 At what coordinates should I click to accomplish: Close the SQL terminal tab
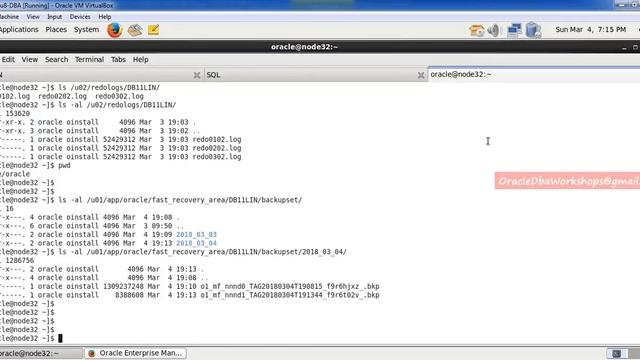click(x=421, y=75)
